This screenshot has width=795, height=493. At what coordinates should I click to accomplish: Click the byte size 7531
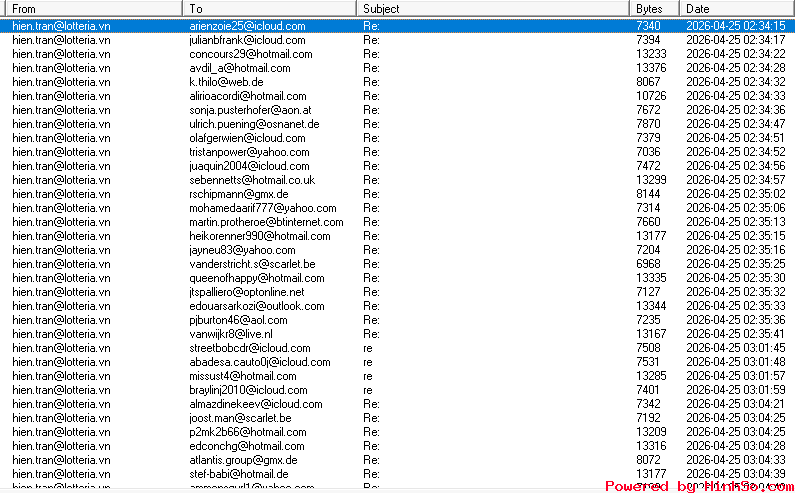(648, 362)
